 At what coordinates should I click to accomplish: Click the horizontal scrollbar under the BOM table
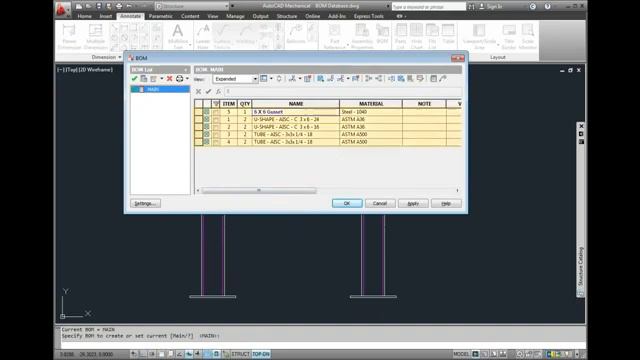pos(259,190)
